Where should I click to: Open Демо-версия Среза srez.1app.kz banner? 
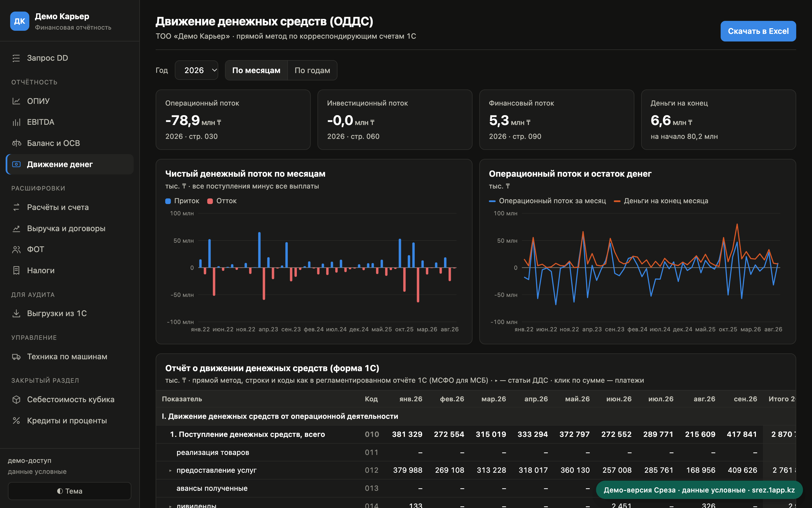[699, 490]
